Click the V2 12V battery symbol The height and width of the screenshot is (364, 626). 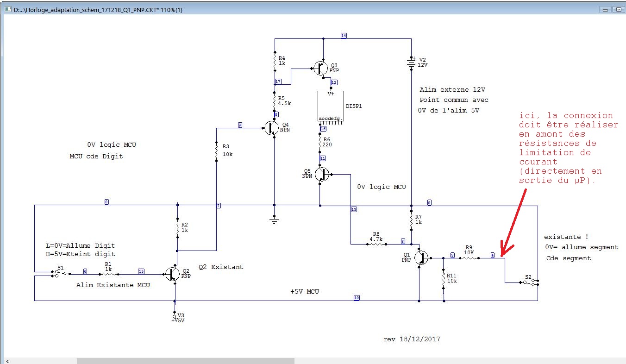411,63
